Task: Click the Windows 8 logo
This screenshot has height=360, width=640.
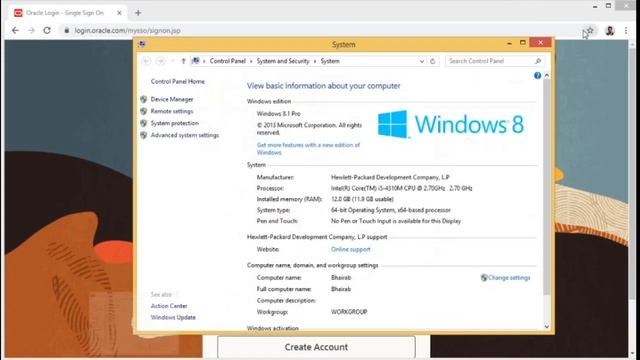Action: [x=450, y=124]
